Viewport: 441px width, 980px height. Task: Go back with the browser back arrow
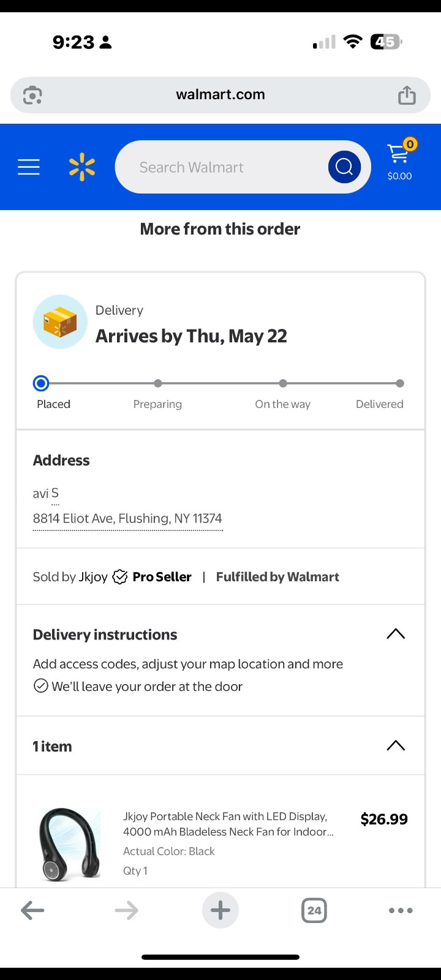point(32,910)
